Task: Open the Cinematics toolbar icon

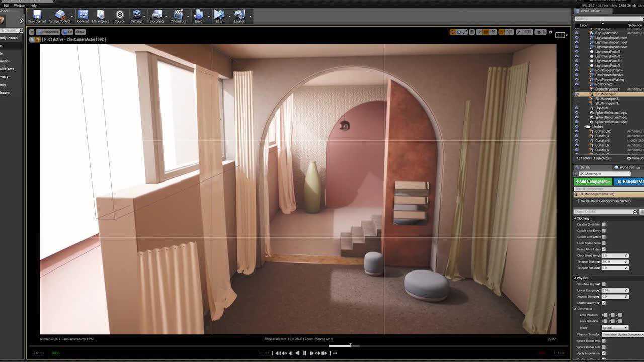Action: click(178, 16)
